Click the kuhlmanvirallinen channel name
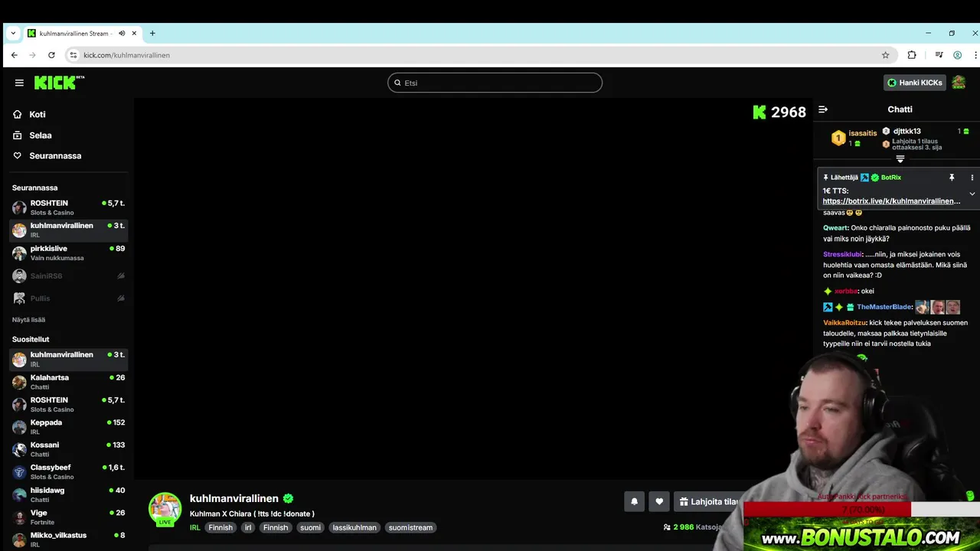The image size is (980, 551). point(234,498)
